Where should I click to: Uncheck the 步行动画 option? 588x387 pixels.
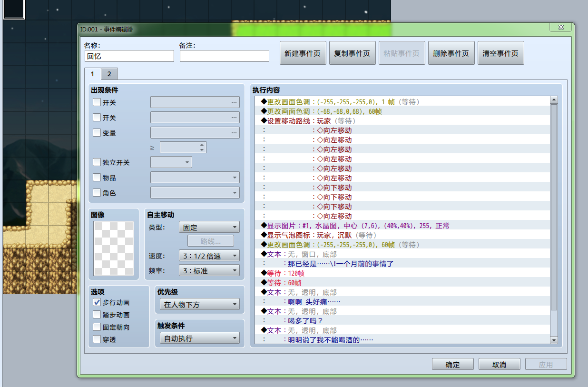pos(97,302)
